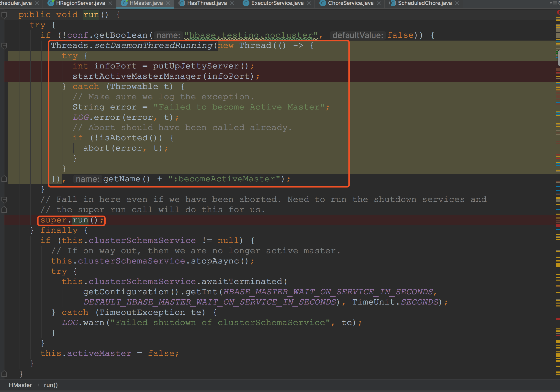The image size is (560, 392).
Task: Close the HMaster.java tab
Action: pyautogui.click(x=168, y=3)
